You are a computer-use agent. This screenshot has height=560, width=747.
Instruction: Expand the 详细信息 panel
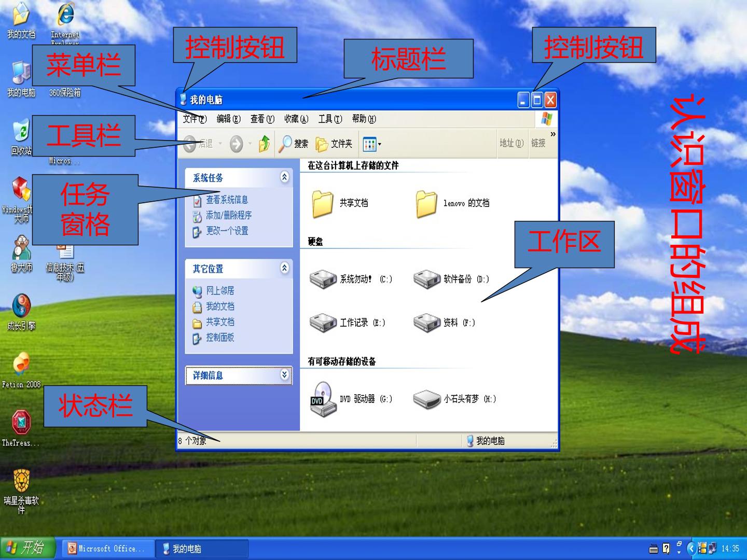(x=284, y=374)
